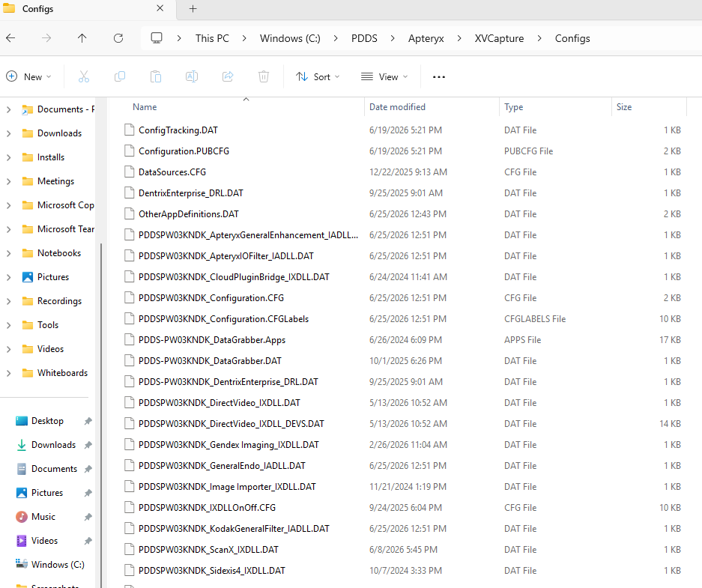
Task: Navigate to Windows (C:) breadcrumb
Action: (x=290, y=38)
